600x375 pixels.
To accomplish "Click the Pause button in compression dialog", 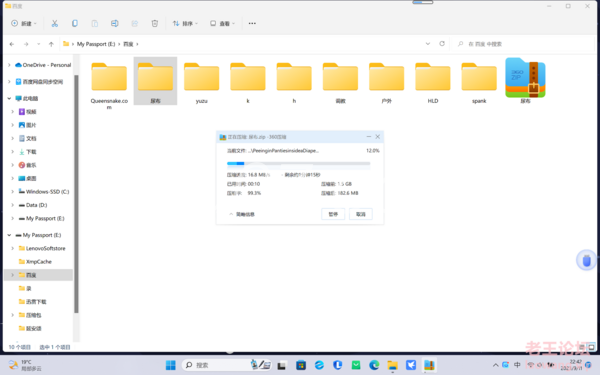I will point(333,214).
